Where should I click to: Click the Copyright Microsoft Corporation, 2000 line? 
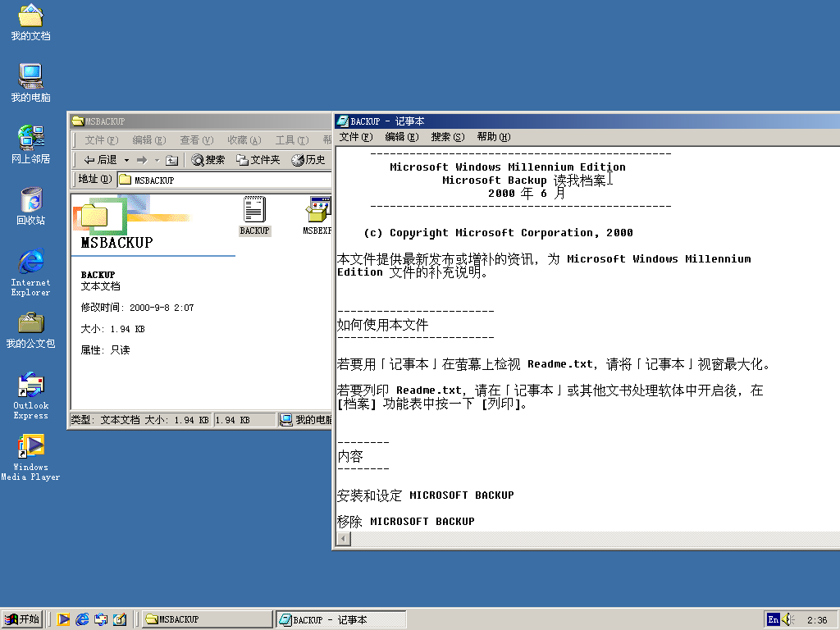tap(498, 232)
